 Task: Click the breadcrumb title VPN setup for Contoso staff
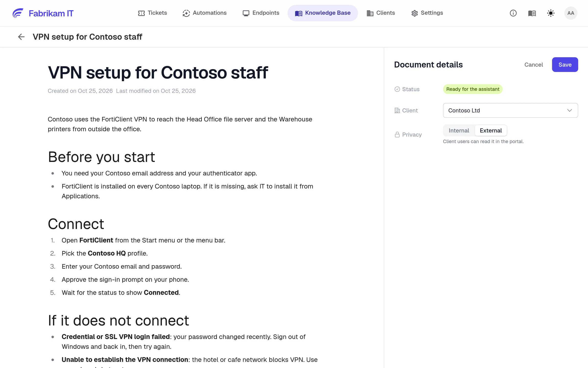point(87,37)
